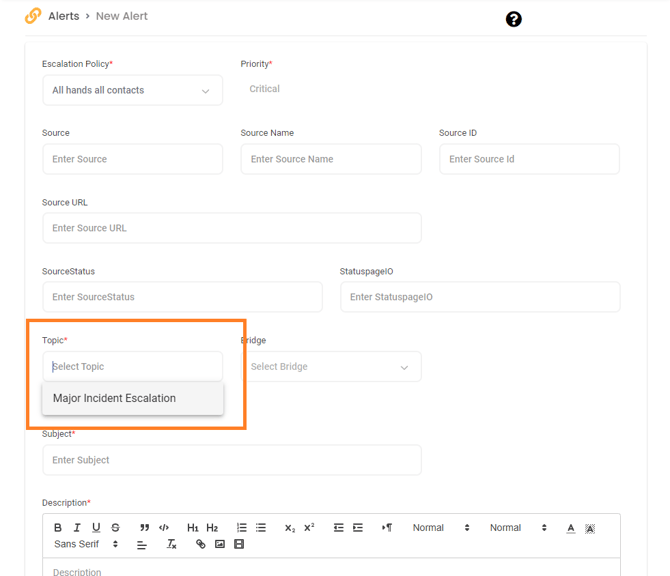The image size is (670, 576).
Task: Apply Heading 1 style
Action: tap(193, 528)
